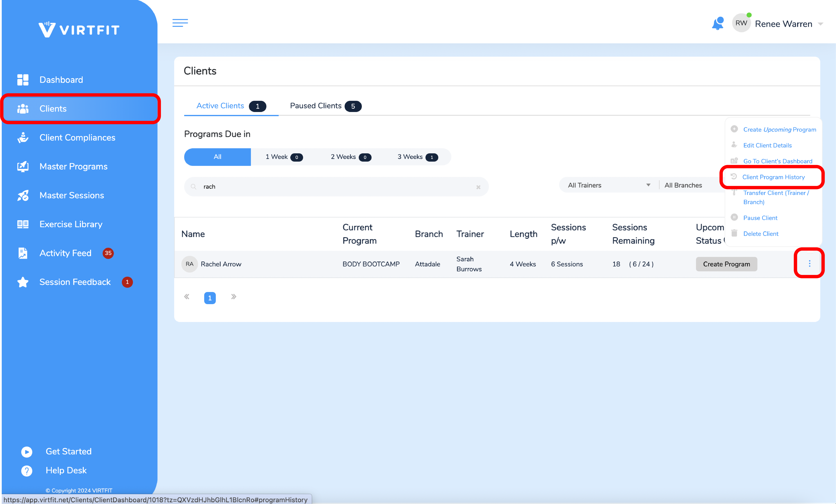
Task: Choose Delete Client from the menu
Action: 761,234
